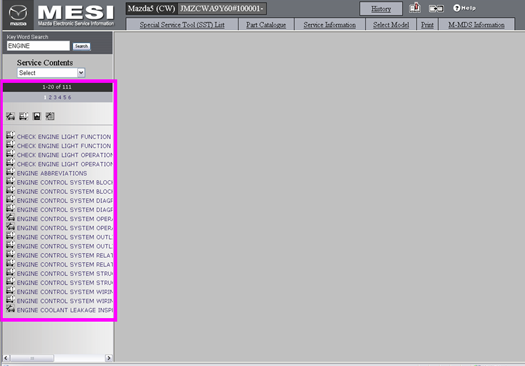Image resolution: width=525 pixels, height=366 pixels.
Task: Click the black picture filter icon
Action: (x=37, y=116)
